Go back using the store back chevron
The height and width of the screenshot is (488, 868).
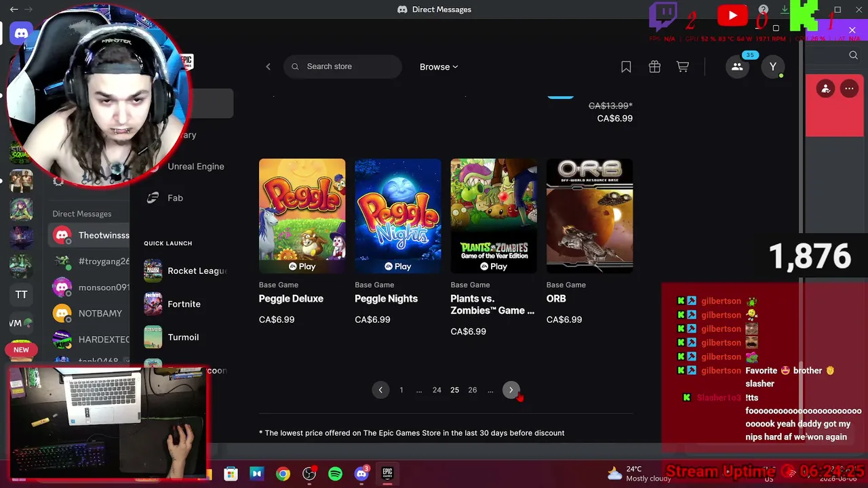point(268,66)
